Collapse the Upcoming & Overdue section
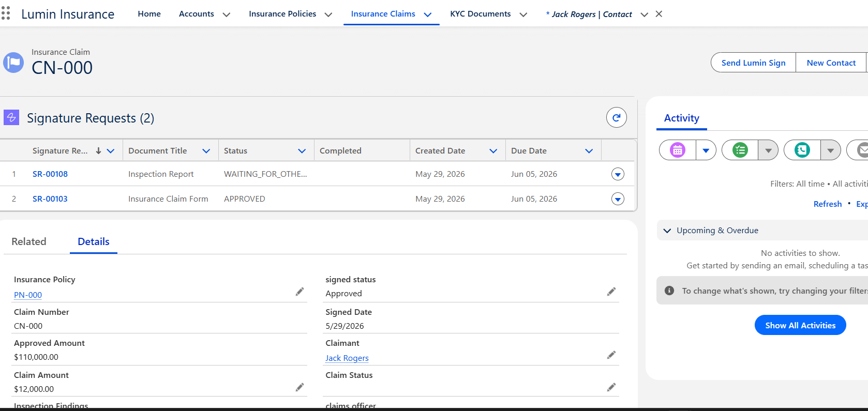This screenshot has width=868, height=411. click(x=667, y=231)
